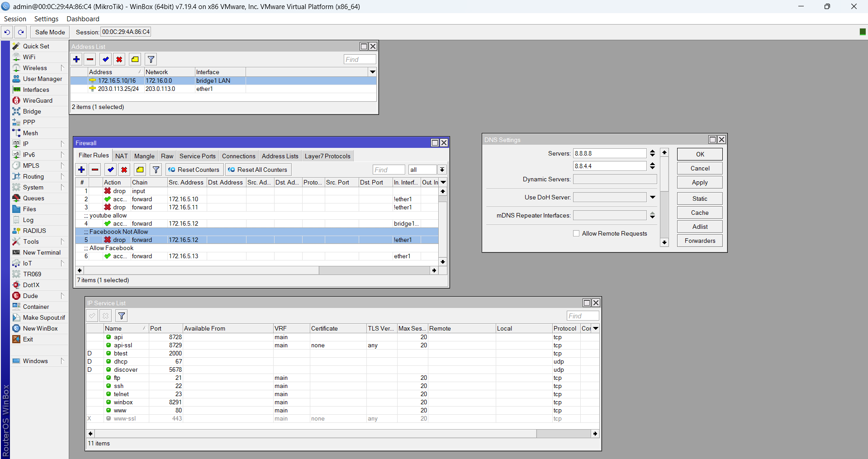Open the Address List columns dropdown arrow
The height and width of the screenshot is (459, 868).
pyautogui.click(x=372, y=72)
